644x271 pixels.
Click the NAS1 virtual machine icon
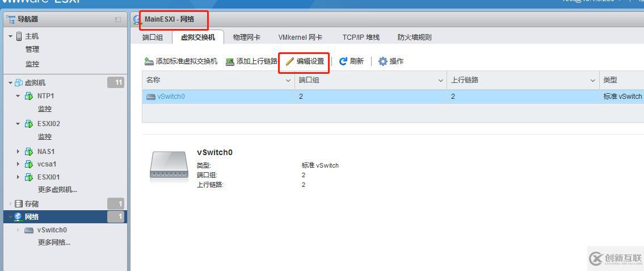pyautogui.click(x=28, y=151)
